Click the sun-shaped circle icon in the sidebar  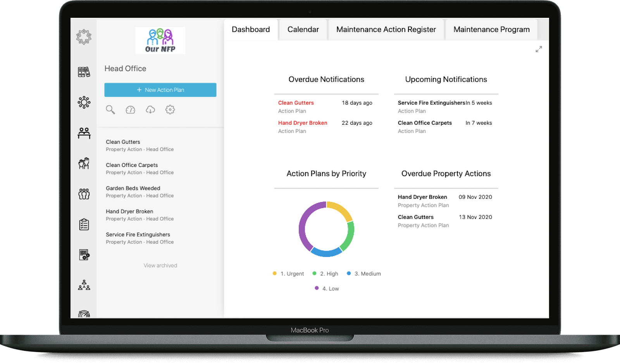coord(84,102)
